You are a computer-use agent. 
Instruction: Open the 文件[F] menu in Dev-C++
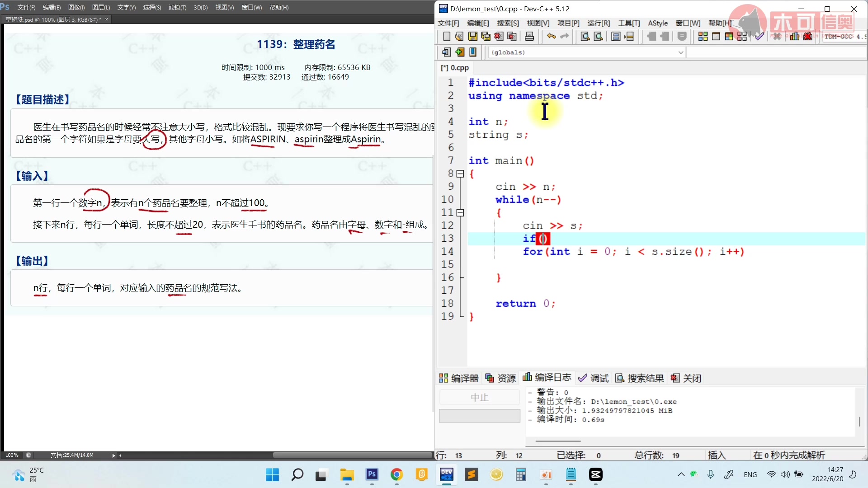(x=448, y=23)
